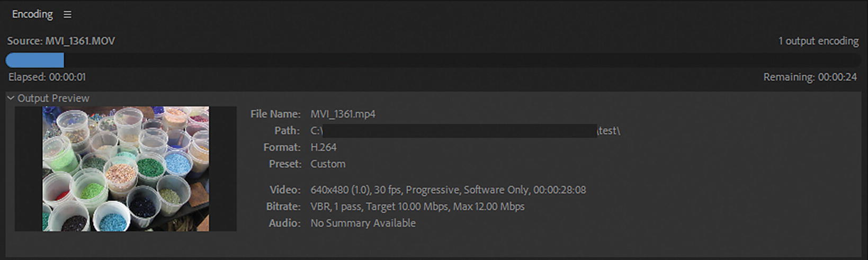Image resolution: width=868 pixels, height=260 pixels.
Task: Click the H.264 format value
Action: (x=323, y=147)
